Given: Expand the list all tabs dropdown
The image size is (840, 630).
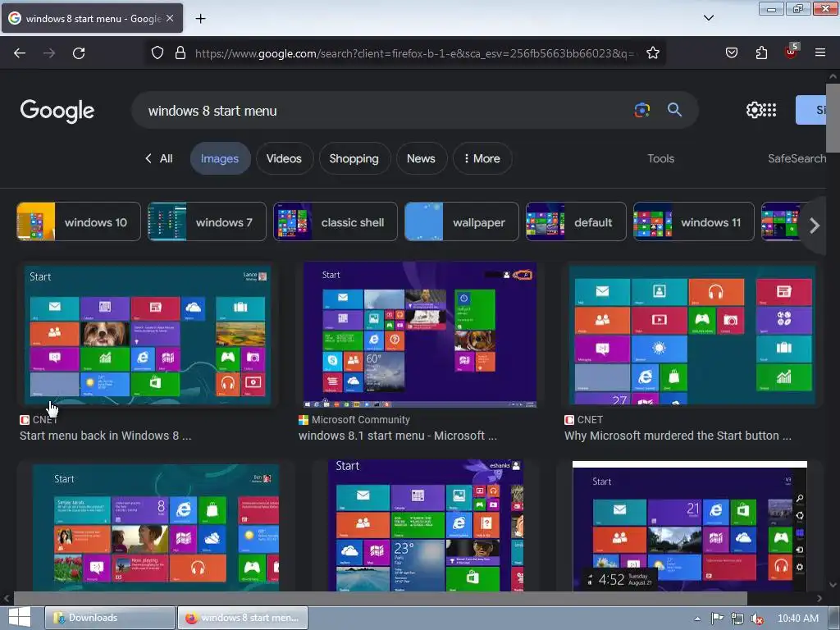Looking at the screenshot, I should coord(709,18).
